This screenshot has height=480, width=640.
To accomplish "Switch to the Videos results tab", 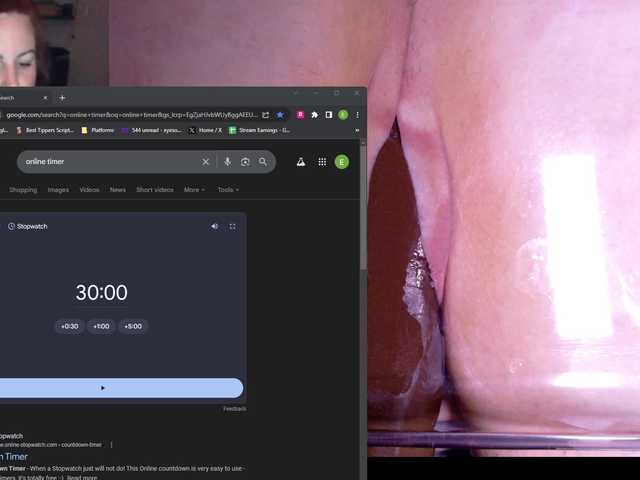I will (x=89, y=189).
